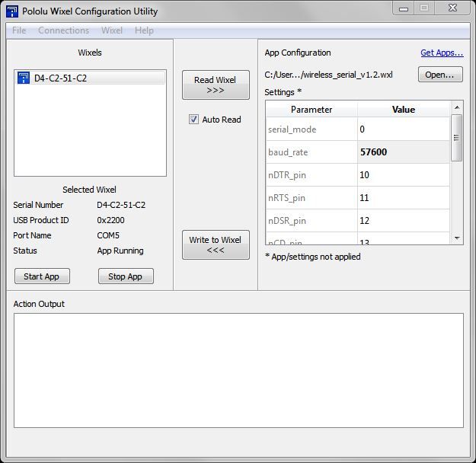Image resolution: width=476 pixels, height=463 pixels.
Task: Open the Help menu
Action: coord(144,30)
